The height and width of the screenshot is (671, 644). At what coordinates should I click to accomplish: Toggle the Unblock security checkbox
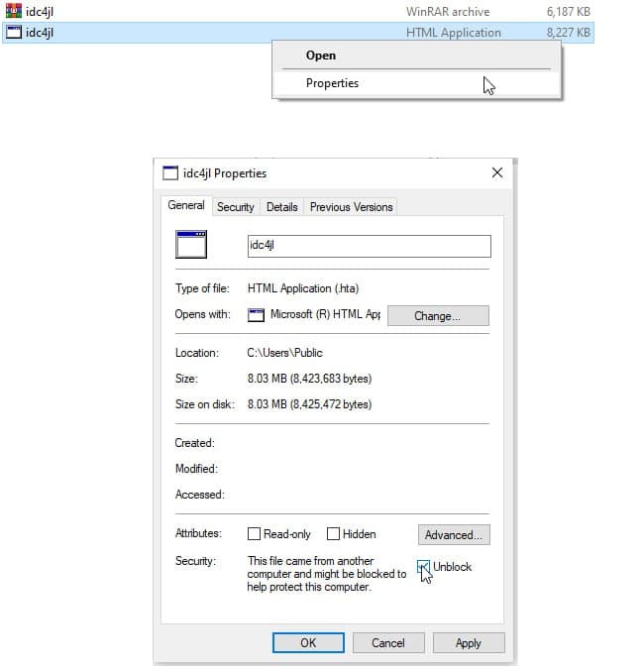tap(424, 567)
